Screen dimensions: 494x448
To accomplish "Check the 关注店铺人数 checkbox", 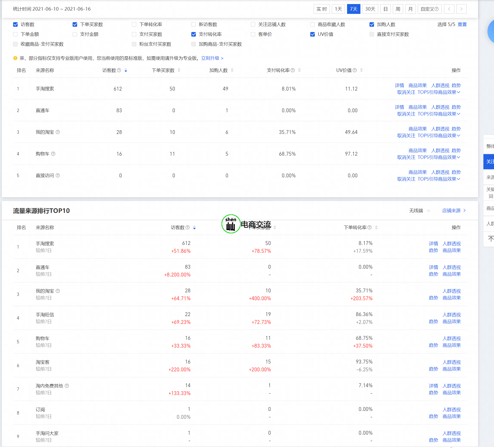I will click(253, 24).
